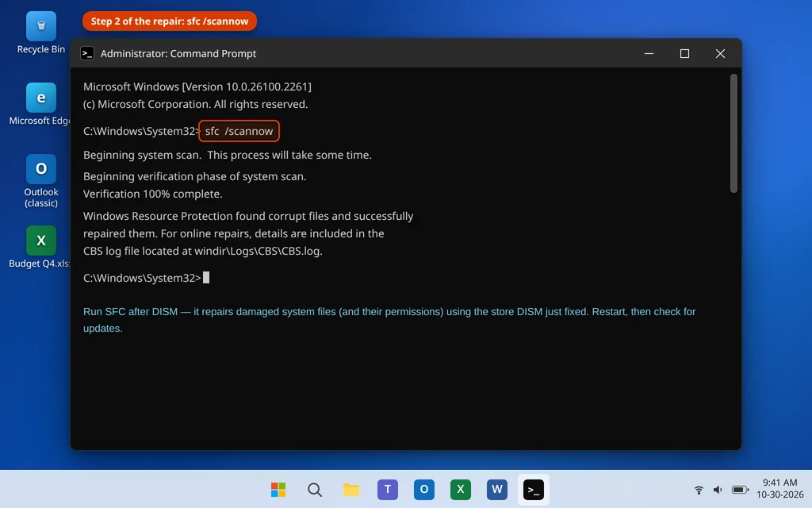Click the Command Prompt title bar icon
The height and width of the screenshot is (508, 812).
click(87, 53)
